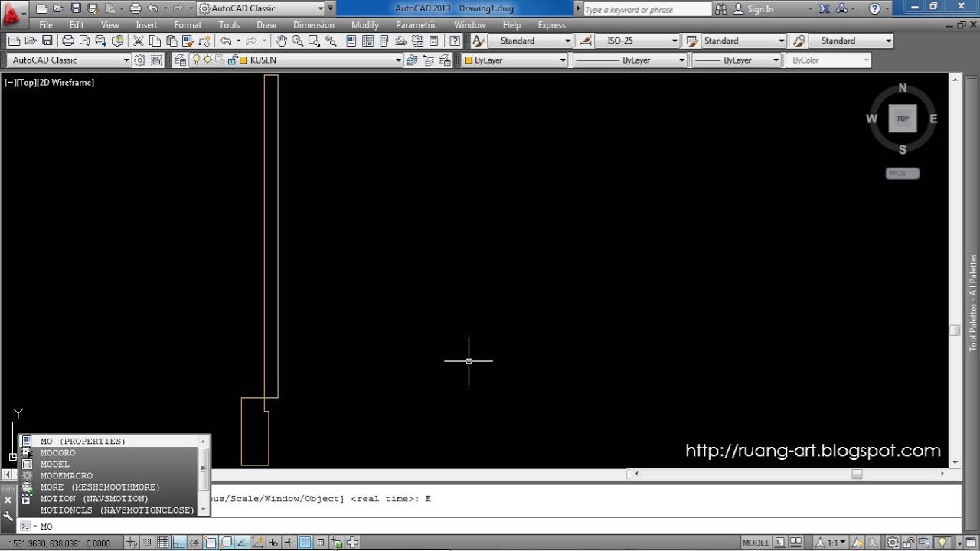Open the Layer Properties Manager icon
Image resolution: width=980 pixels, height=551 pixels.
click(181, 60)
